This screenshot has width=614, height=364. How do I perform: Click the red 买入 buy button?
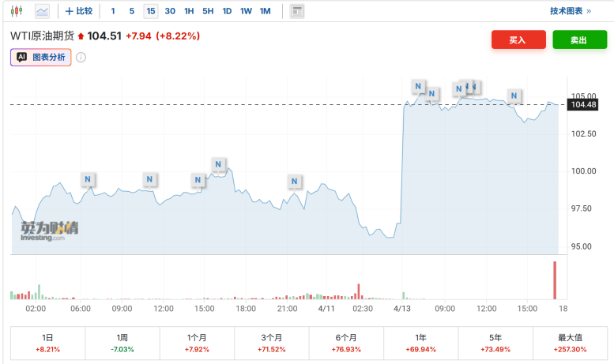point(518,40)
